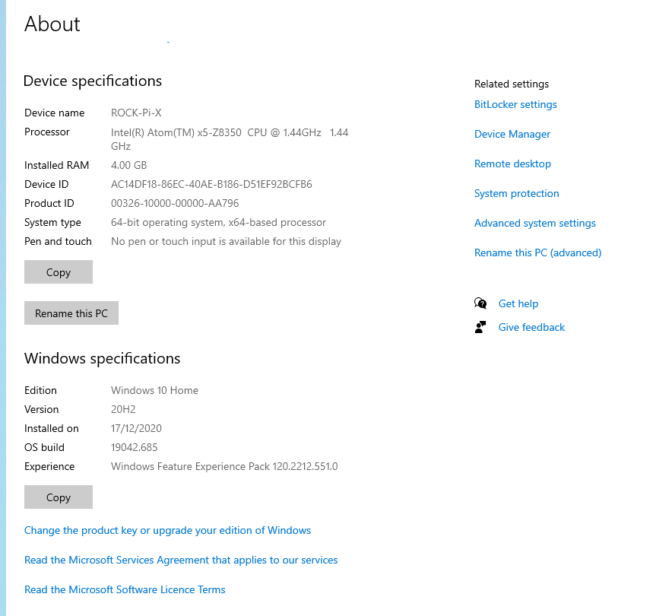
Task: Open Change the product key or upgrade link
Action: pyautogui.click(x=167, y=530)
